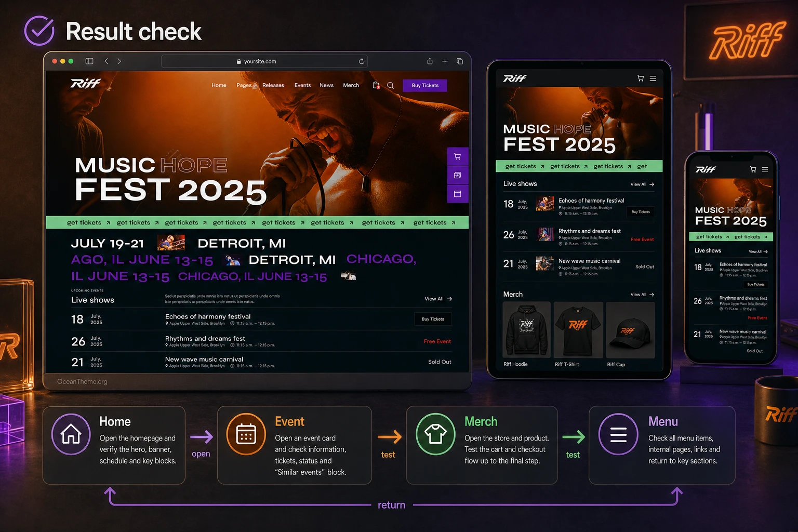Click Free Event on desktop Rhythms and dreams row
Screen dimensions: 798x532
tap(437, 341)
